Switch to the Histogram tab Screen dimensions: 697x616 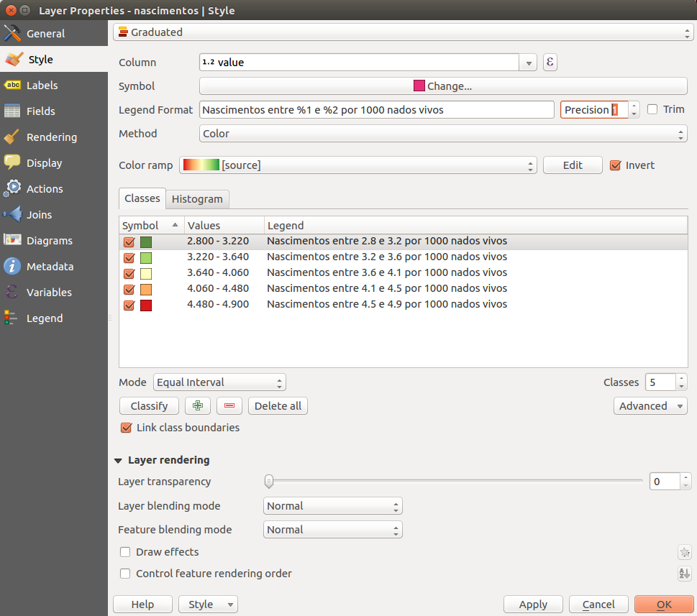197,199
